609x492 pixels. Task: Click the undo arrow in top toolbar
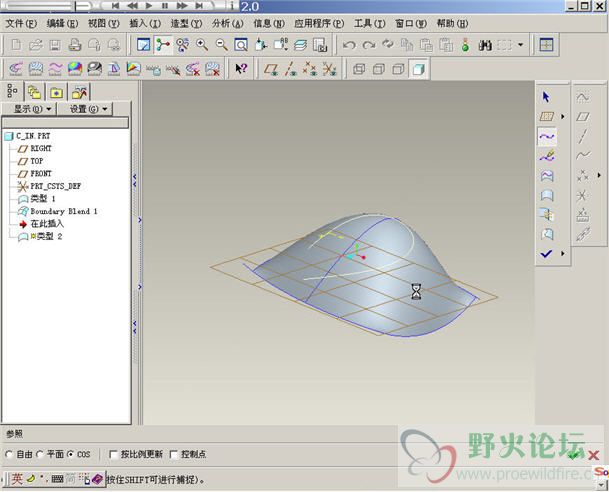[x=349, y=45]
